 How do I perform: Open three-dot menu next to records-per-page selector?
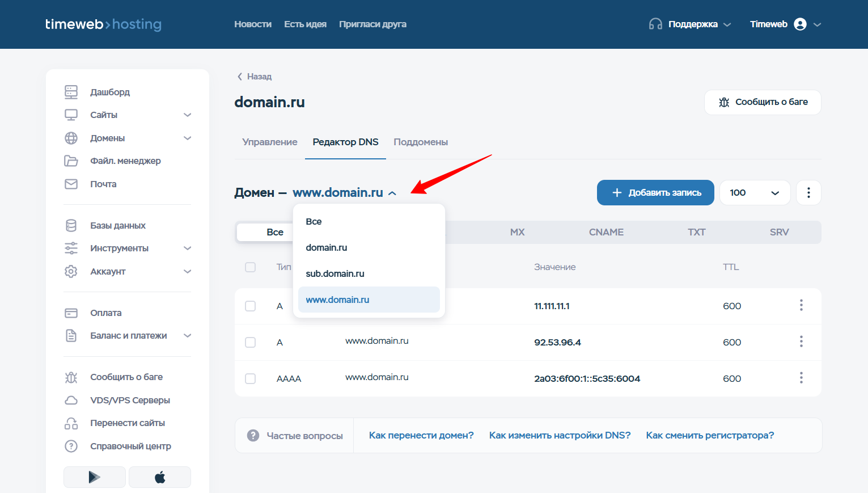click(x=808, y=193)
